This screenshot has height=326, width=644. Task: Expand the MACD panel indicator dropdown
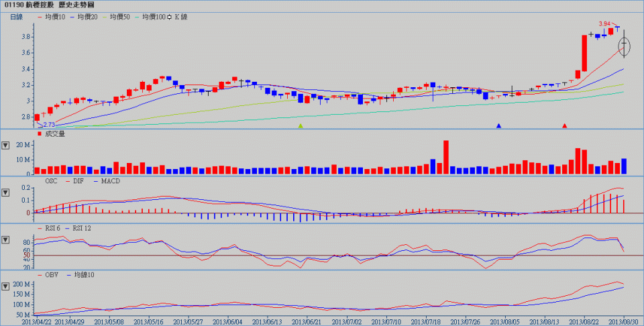(x=6, y=193)
